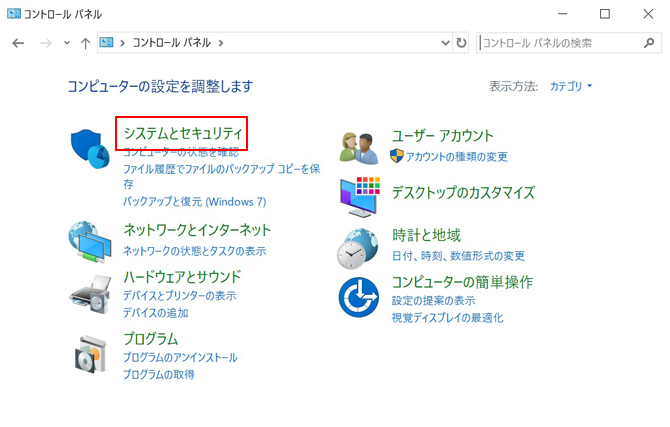Open ネットワークの状態とタスクの表示 link
The height and width of the screenshot is (427, 670).
(194, 250)
